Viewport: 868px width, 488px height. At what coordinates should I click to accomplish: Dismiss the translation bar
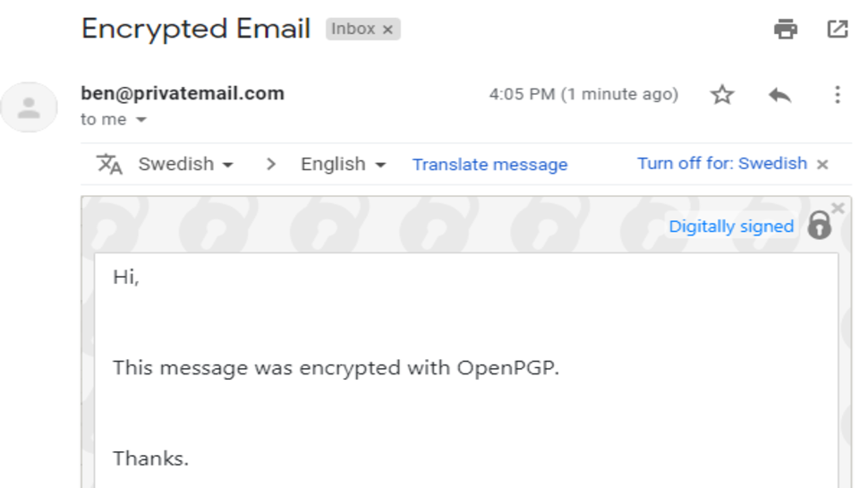[822, 165]
